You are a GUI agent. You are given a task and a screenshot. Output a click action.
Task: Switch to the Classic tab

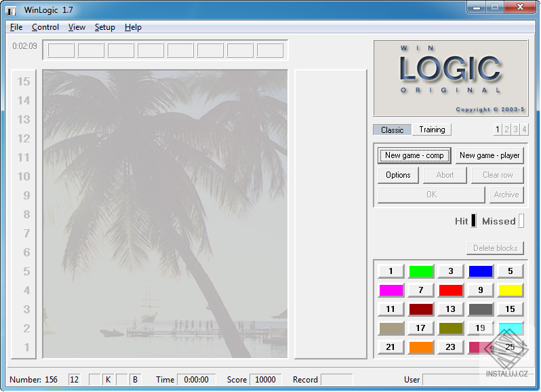click(393, 130)
